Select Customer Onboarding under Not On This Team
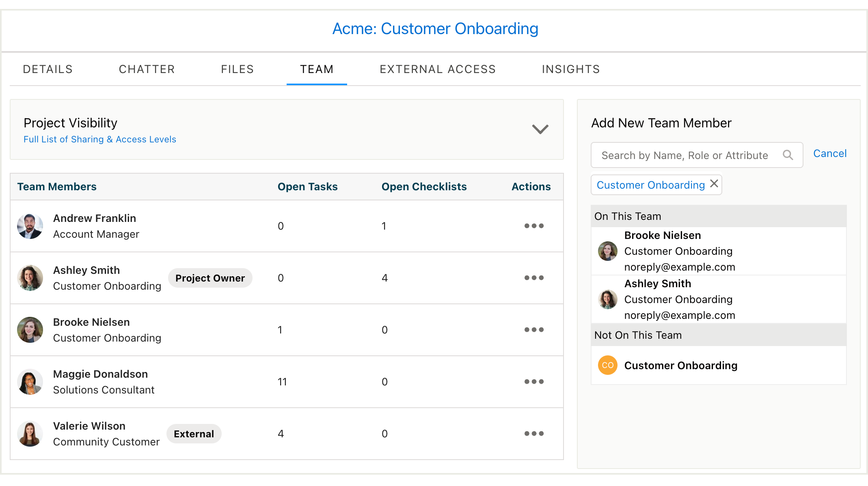The image size is (868, 486). click(719, 365)
